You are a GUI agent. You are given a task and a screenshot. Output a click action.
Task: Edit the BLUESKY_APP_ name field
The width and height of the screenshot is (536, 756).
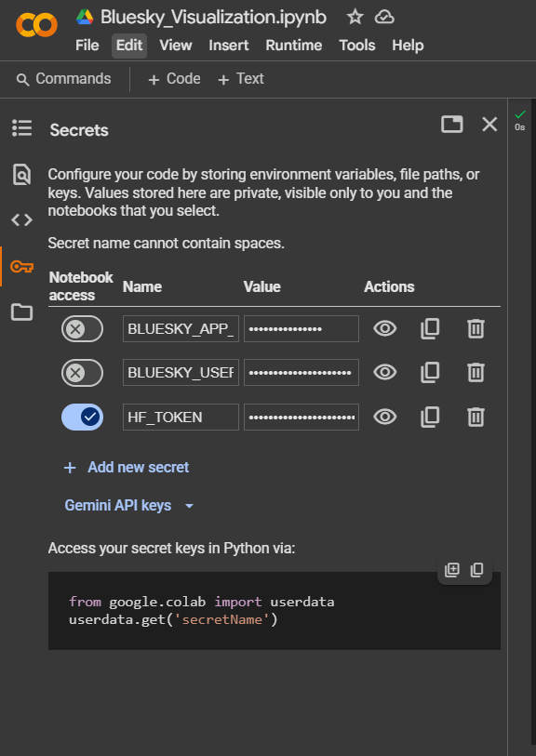pos(181,329)
